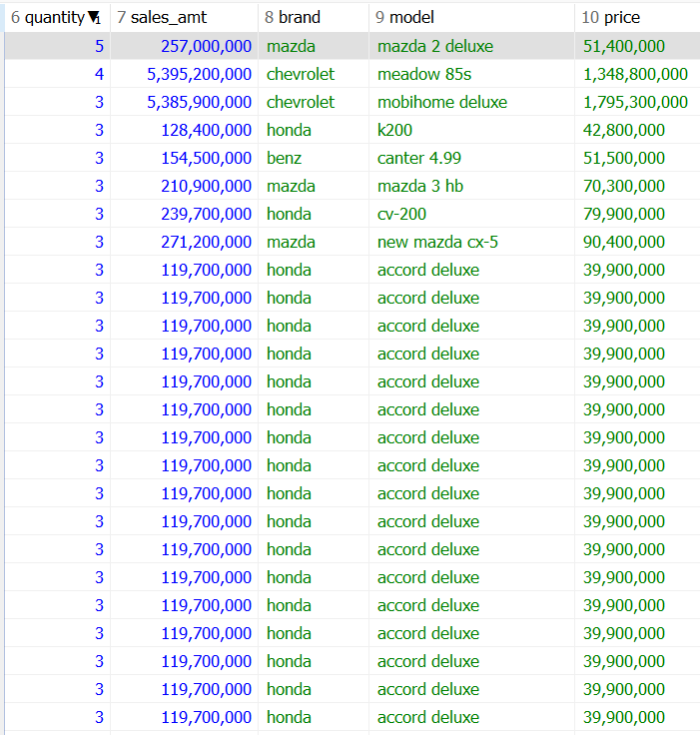Image resolution: width=700 pixels, height=735 pixels.
Task: Click brand cell in cv-200 row
Action: point(314,214)
